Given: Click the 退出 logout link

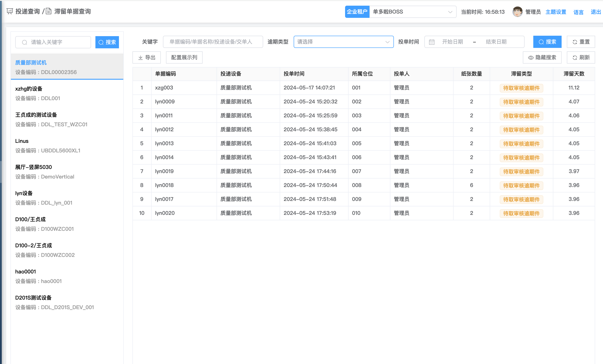Looking at the screenshot, I should click(595, 12).
